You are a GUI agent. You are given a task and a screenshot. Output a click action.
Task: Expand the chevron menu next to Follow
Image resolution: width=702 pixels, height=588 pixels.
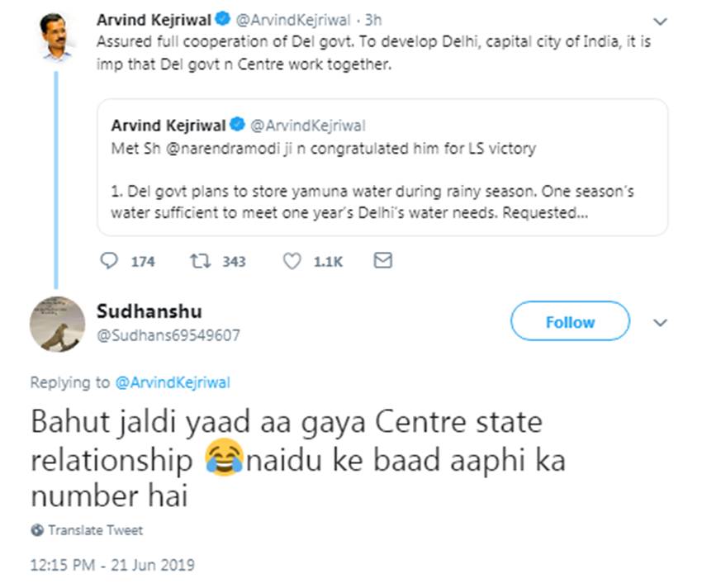tap(660, 322)
